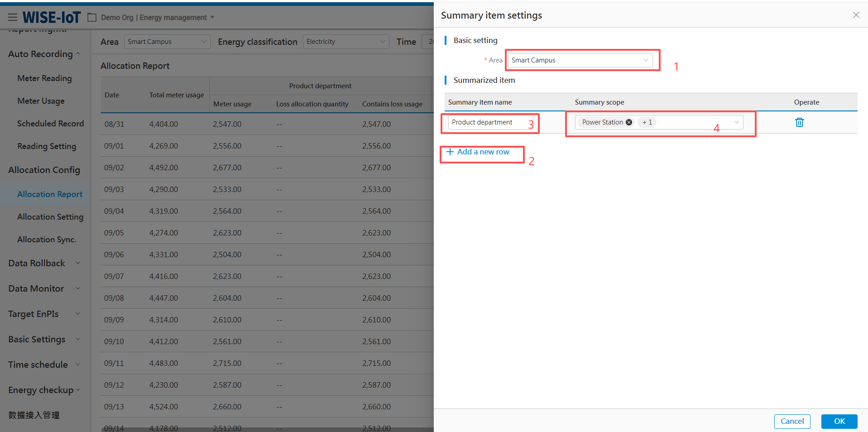Expand the Summary scope dropdown
The image size is (868, 432).
[x=736, y=122]
